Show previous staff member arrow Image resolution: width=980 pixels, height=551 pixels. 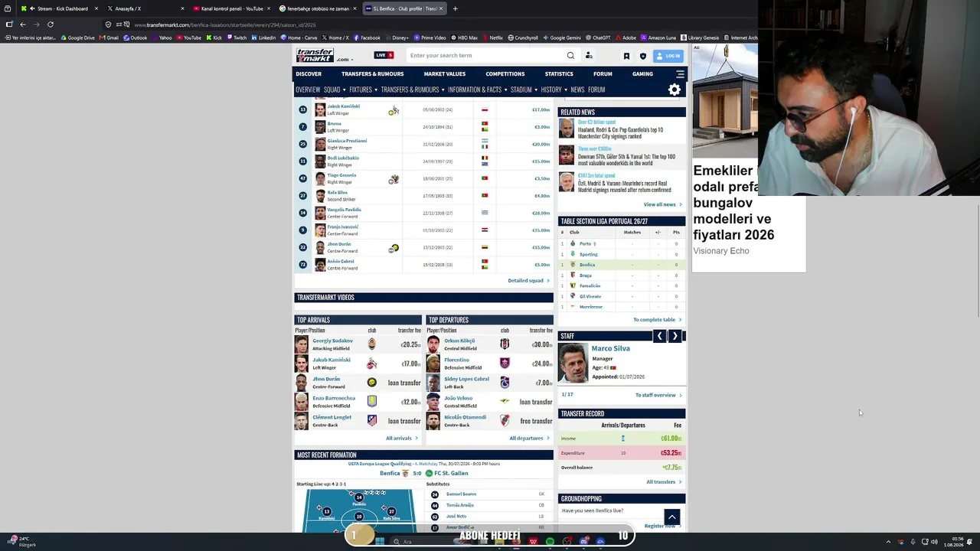tap(659, 336)
